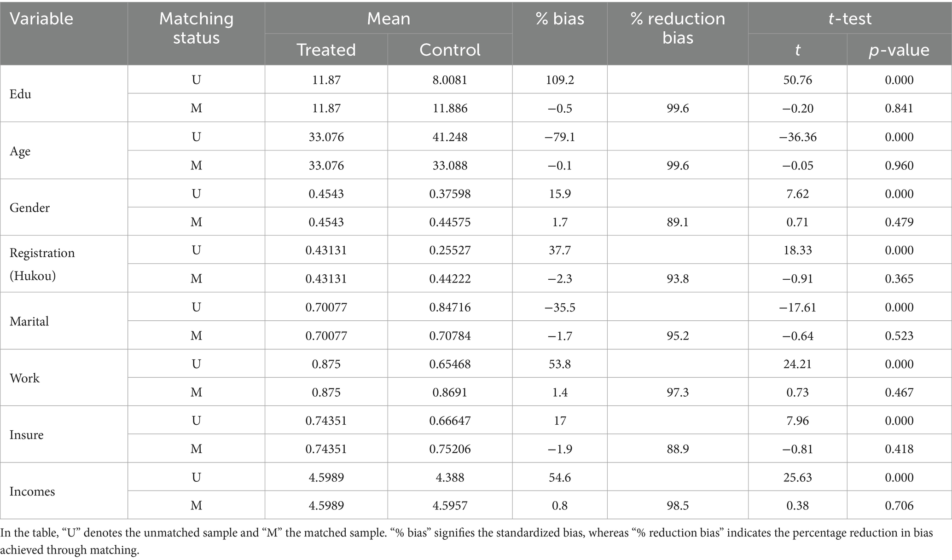952x560 pixels.
Task: Select the 0.706 p-value for Incomes
Action: tap(899, 506)
